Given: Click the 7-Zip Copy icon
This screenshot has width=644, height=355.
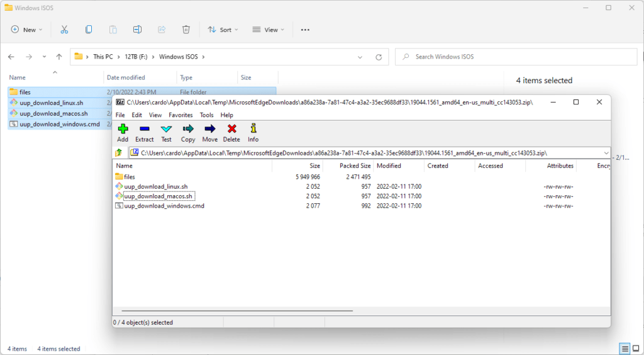Looking at the screenshot, I should [x=188, y=132].
